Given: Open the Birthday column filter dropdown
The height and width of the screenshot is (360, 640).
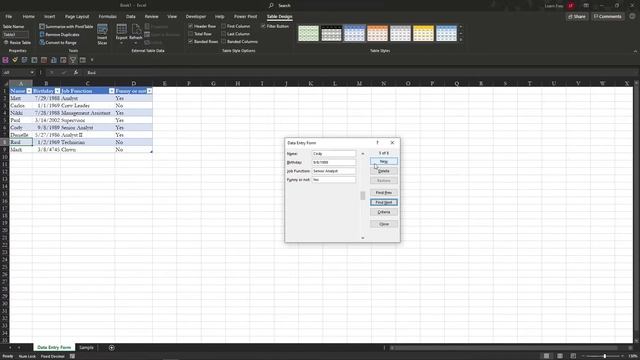Looking at the screenshot, I should coord(57,91).
